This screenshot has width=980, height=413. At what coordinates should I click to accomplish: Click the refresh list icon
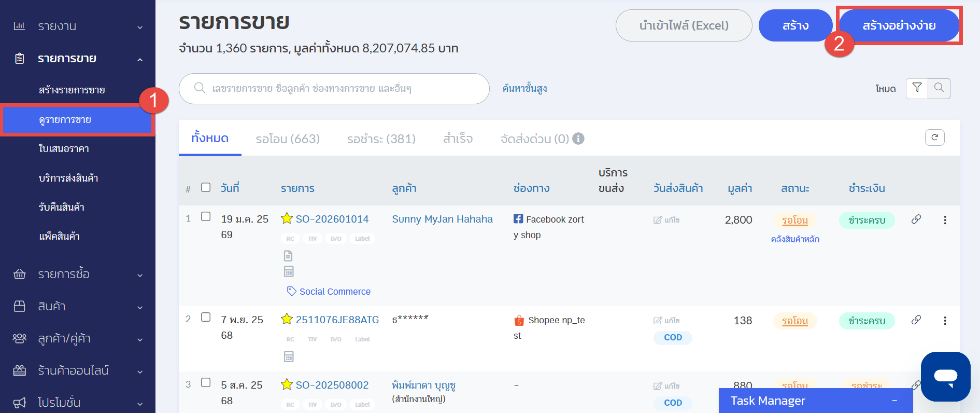click(934, 137)
